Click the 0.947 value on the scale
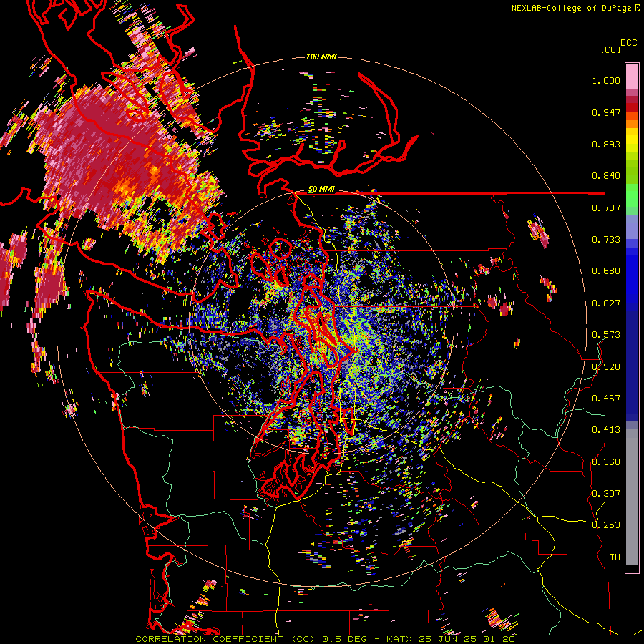 [606, 112]
